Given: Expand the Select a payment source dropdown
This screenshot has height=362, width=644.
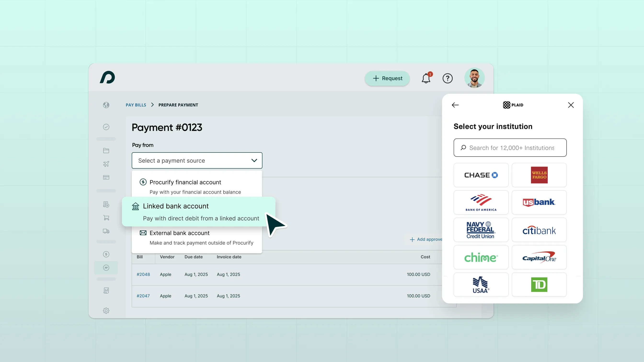Looking at the screenshot, I should (197, 160).
